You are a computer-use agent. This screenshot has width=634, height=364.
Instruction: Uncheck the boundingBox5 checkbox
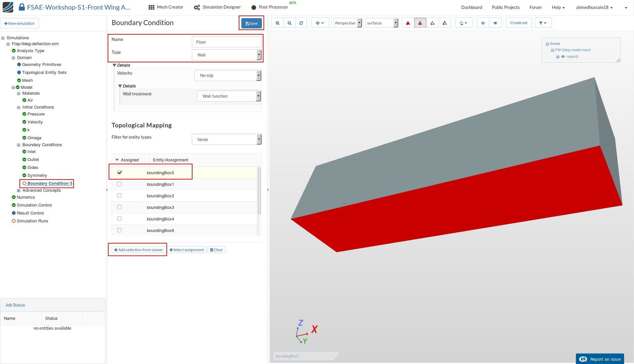point(120,173)
